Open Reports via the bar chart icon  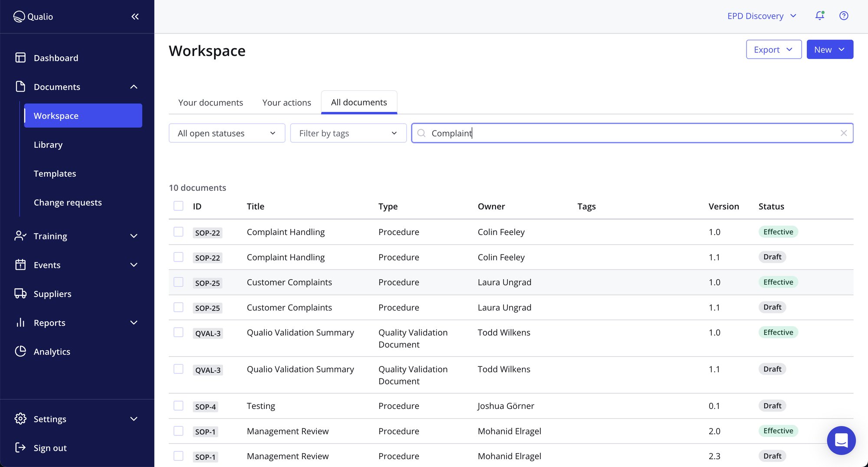click(20, 323)
